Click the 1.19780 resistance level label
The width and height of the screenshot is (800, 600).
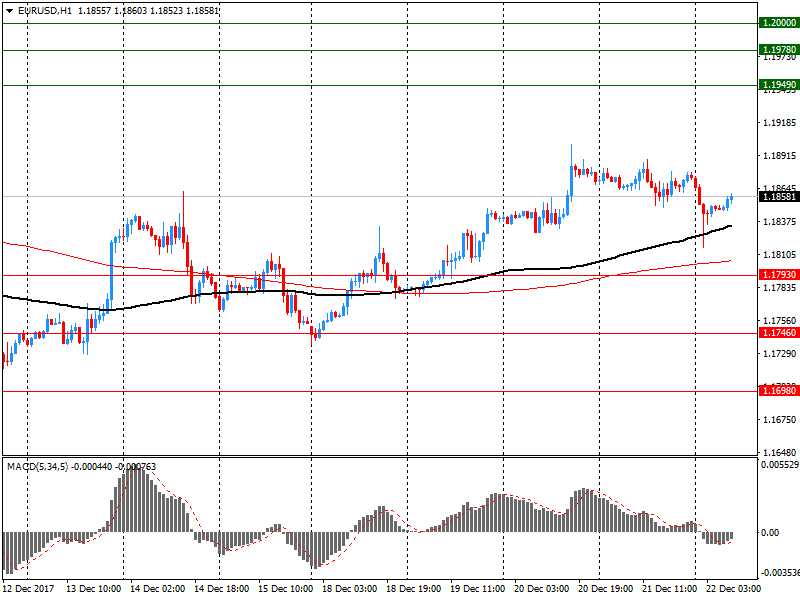(779, 50)
